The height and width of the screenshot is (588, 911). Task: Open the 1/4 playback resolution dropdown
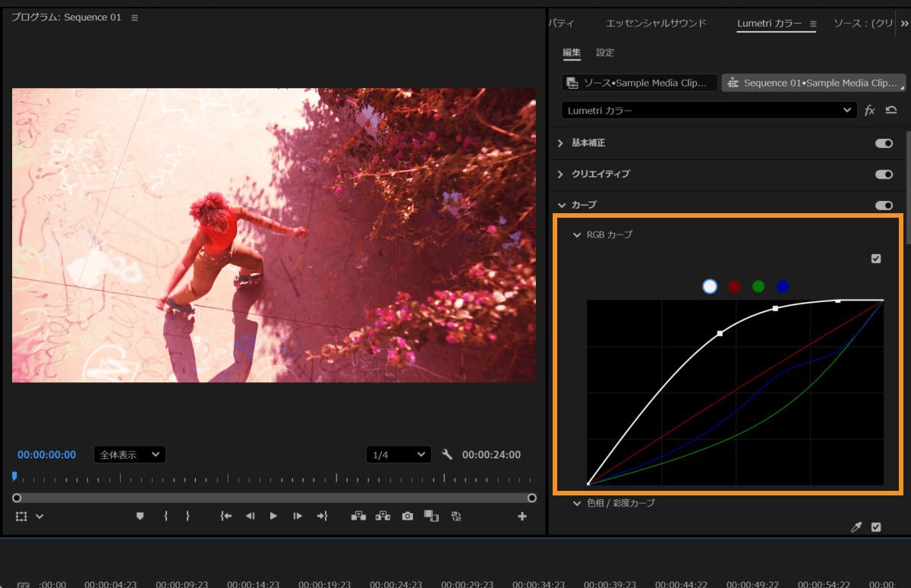[x=398, y=455]
